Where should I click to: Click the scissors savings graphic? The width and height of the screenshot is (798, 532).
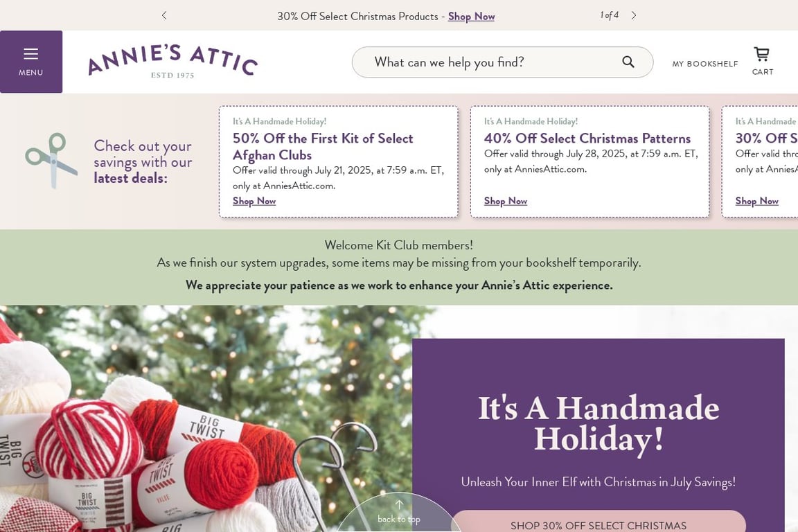[x=51, y=161]
